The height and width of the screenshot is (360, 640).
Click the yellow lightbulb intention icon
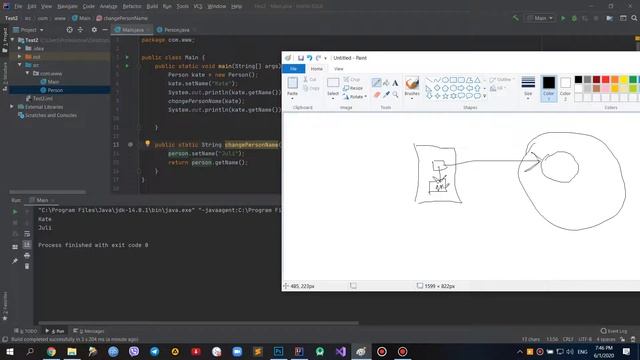click(x=147, y=144)
